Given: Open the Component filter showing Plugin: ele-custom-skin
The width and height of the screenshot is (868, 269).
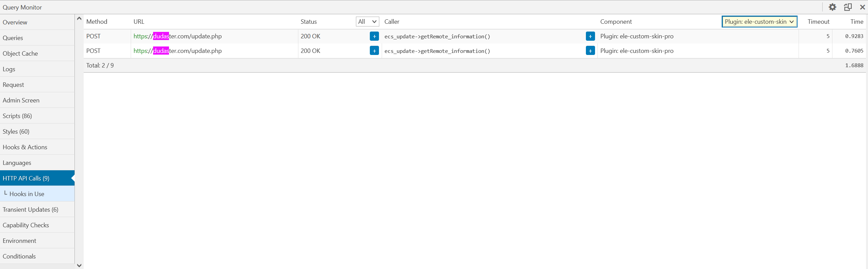Looking at the screenshot, I should coord(759,21).
